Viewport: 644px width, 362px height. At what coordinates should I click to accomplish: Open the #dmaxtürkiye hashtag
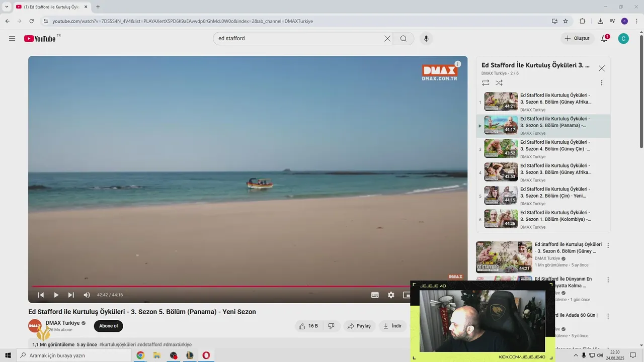[177, 345]
